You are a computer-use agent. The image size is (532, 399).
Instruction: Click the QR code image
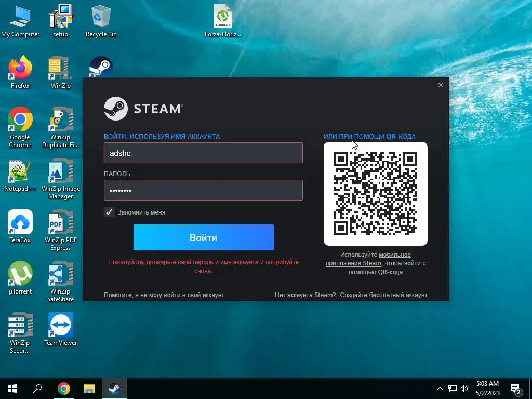[x=376, y=194]
